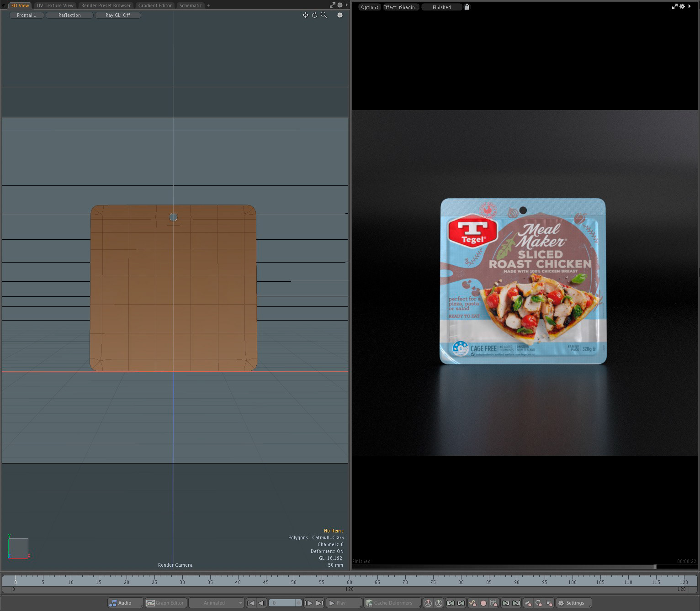700x611 pixels.
Task: Go to next keyframe icon
Action: [505, 603]
